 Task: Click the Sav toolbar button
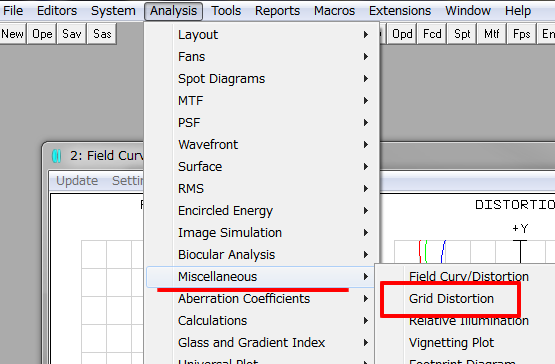point(72,34)
